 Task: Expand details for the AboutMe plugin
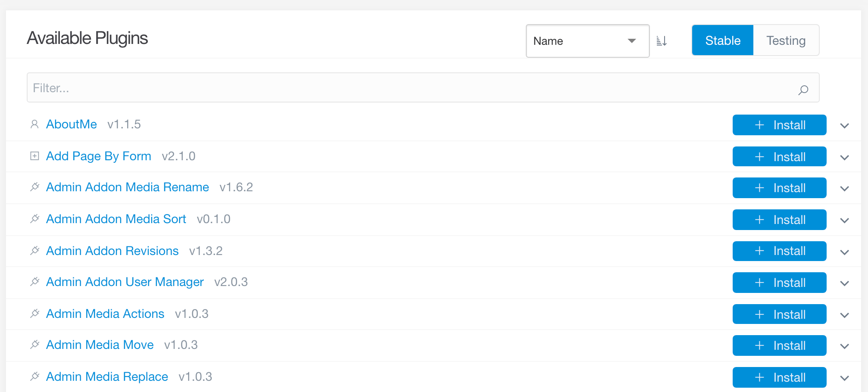[x=844, y=125]
